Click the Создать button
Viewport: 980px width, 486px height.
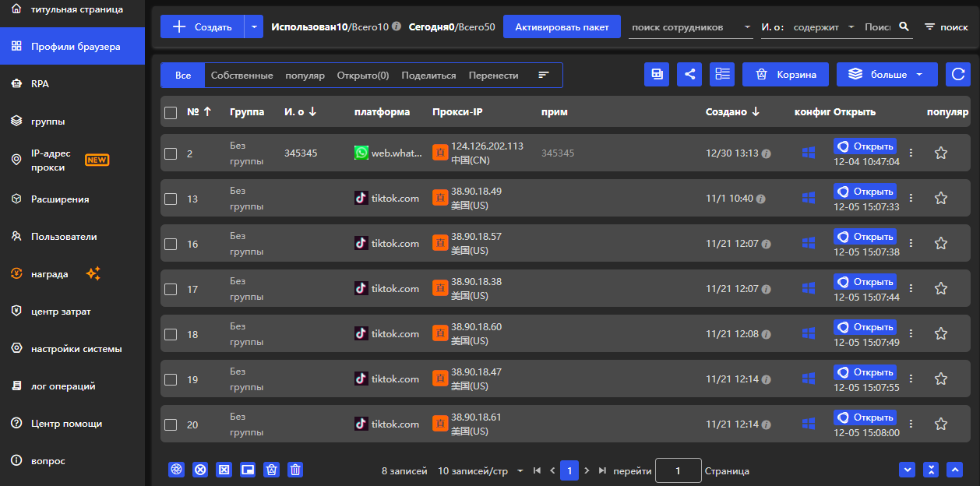coord(203,26)
